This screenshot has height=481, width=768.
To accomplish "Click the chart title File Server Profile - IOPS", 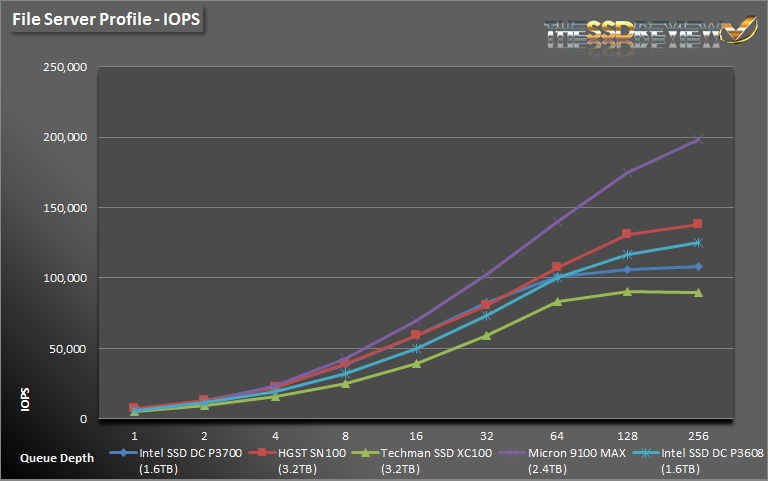I will coord(106,19).
